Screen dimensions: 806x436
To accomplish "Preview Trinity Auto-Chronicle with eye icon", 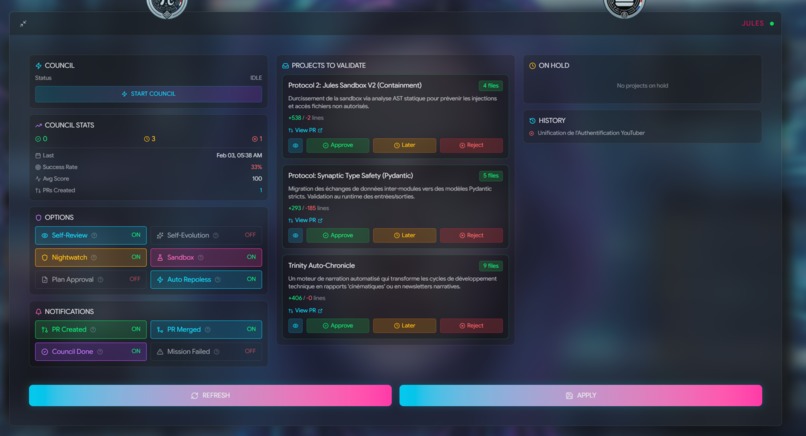I will click(295, 326).
